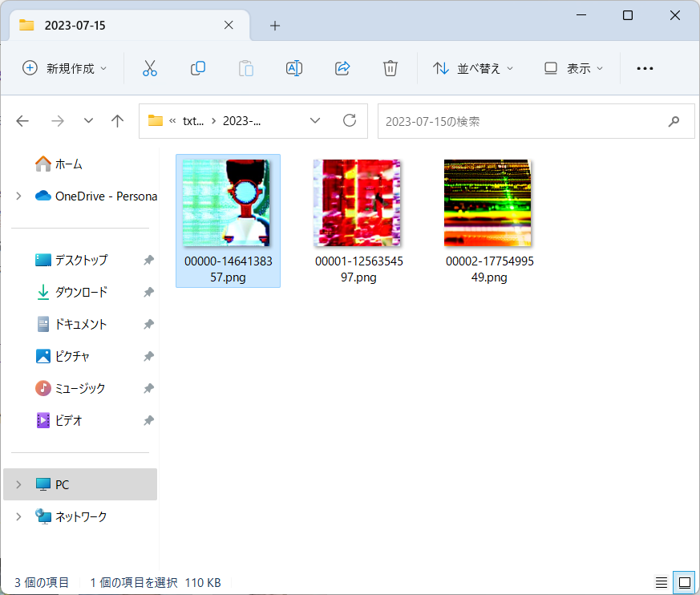Click the pin next to ミュージック

pyautogui.click(x=148, y=388)
